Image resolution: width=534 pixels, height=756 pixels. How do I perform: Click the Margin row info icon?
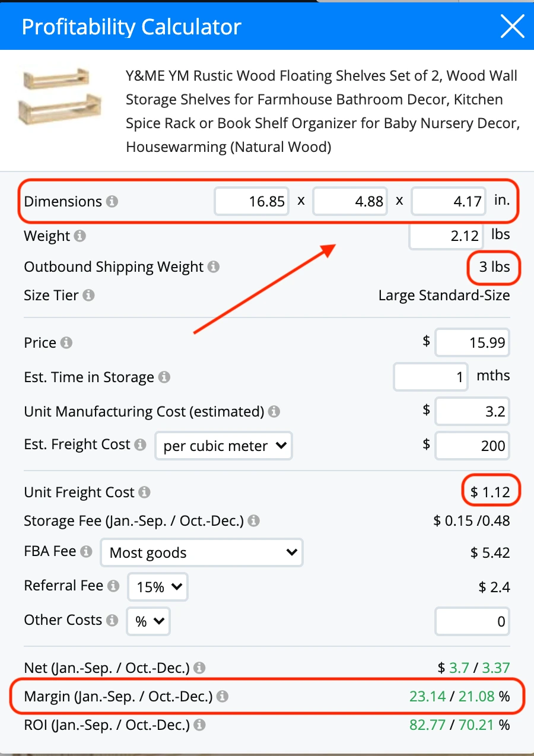point(223,697)
